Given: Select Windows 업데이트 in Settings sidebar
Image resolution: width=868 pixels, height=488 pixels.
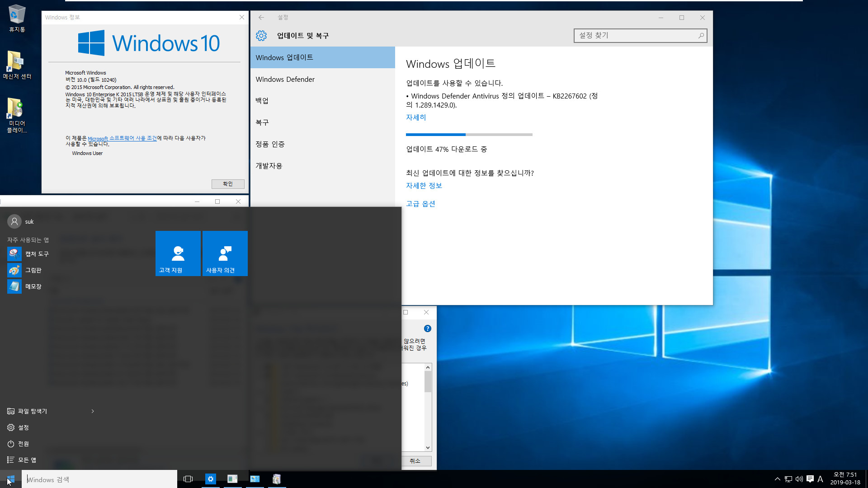Looking at the screenshot, I should [x=323, y=57].
